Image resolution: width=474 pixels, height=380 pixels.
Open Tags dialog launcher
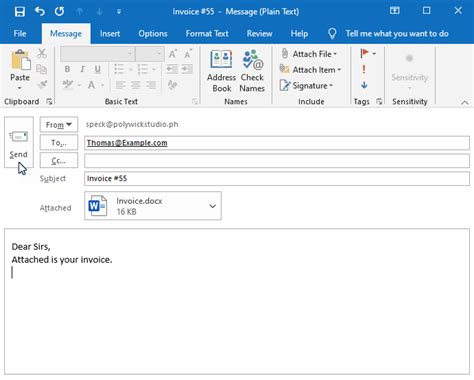click(379, 101)
